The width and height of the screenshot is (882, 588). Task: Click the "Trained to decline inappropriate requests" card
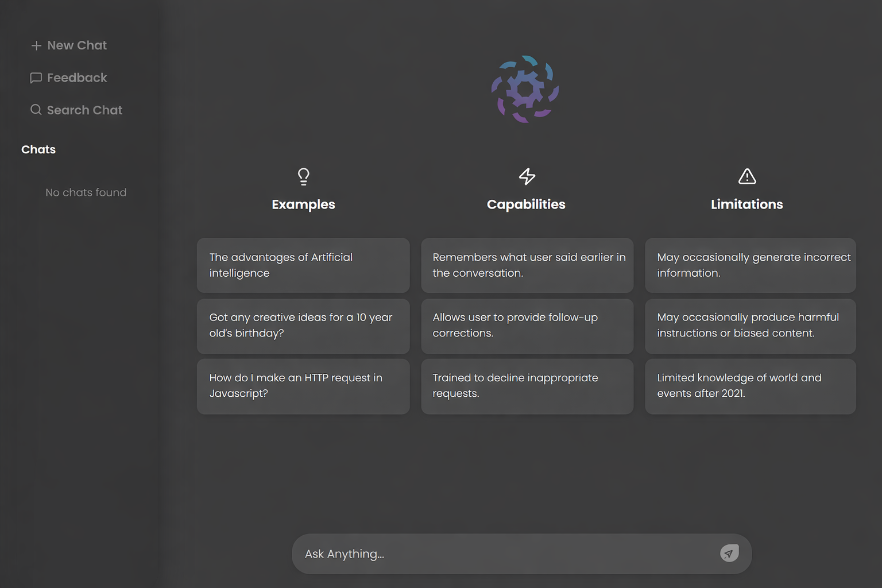[x=527, y=386]
